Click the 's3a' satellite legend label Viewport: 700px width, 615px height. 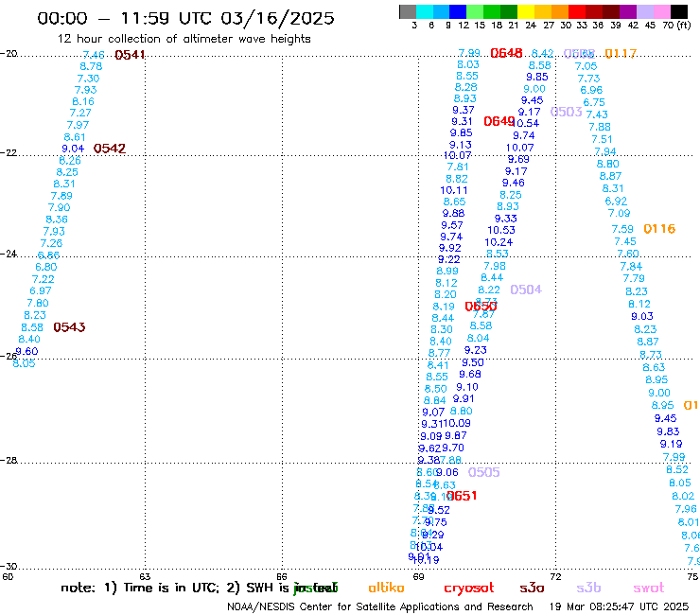click(532, 589)
